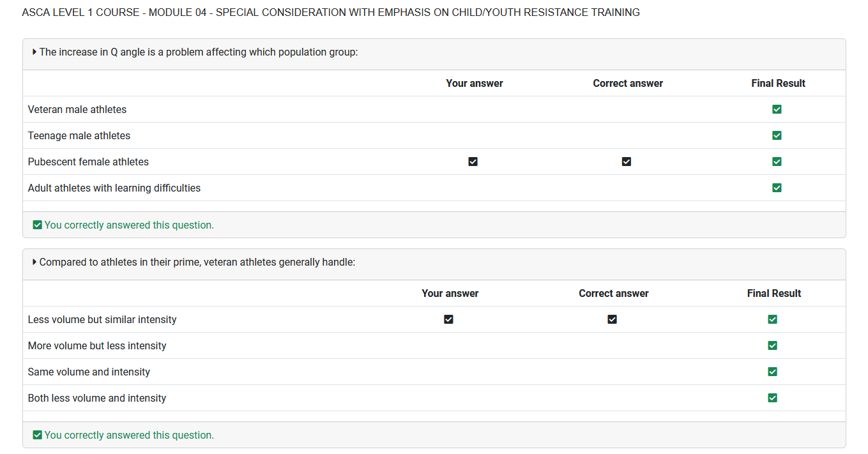Click green result check for Adult athletes with learning difficulties
Viewport: 868px width, 454px height.
click(777, 188)
